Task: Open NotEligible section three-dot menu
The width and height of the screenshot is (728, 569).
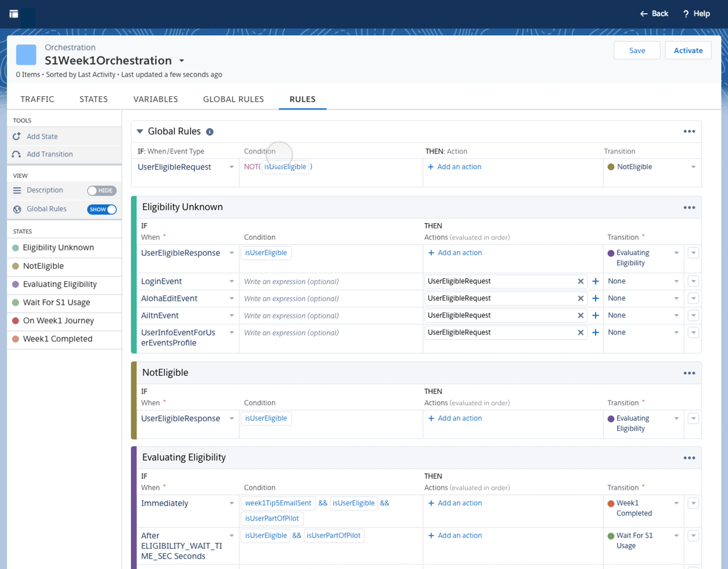Action: tap(689, 373)
